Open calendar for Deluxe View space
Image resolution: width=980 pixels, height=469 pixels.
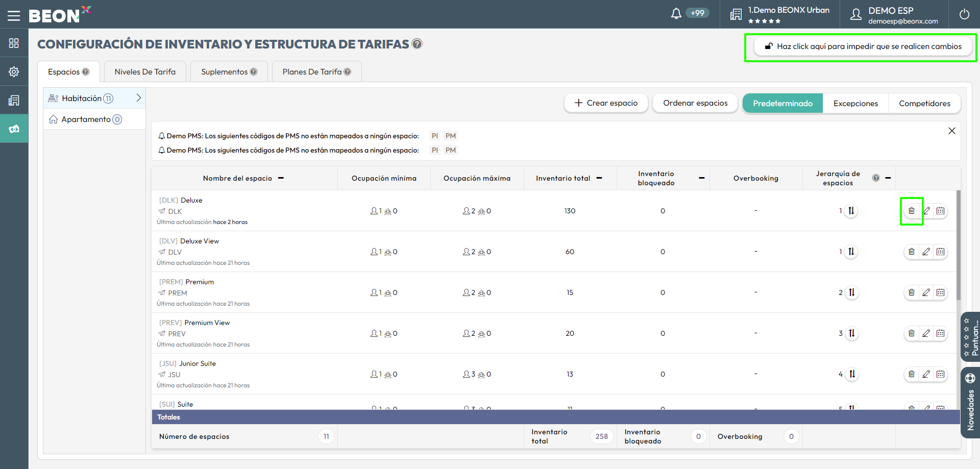click(x=941, y=252)
